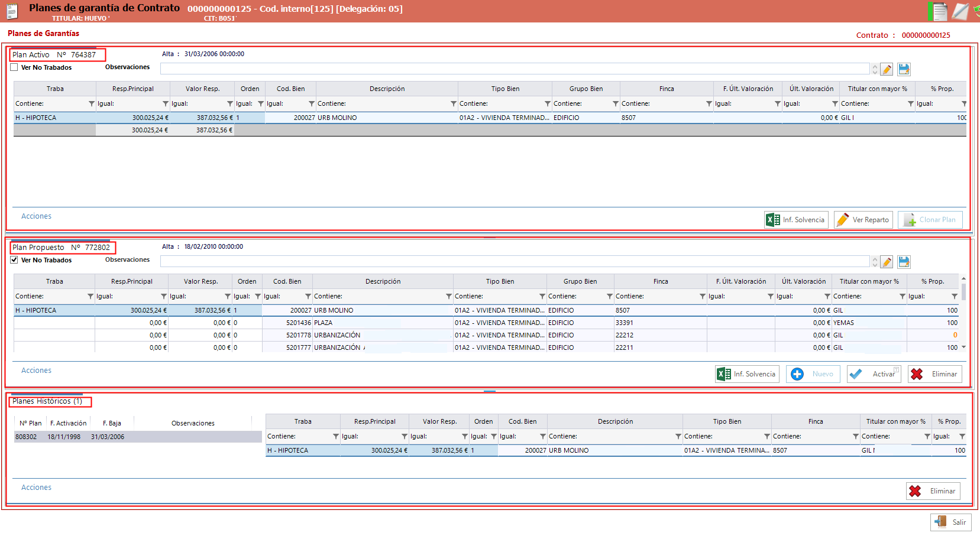Filter Grupo Bien column in Plan Activo grid

[616, 103]
